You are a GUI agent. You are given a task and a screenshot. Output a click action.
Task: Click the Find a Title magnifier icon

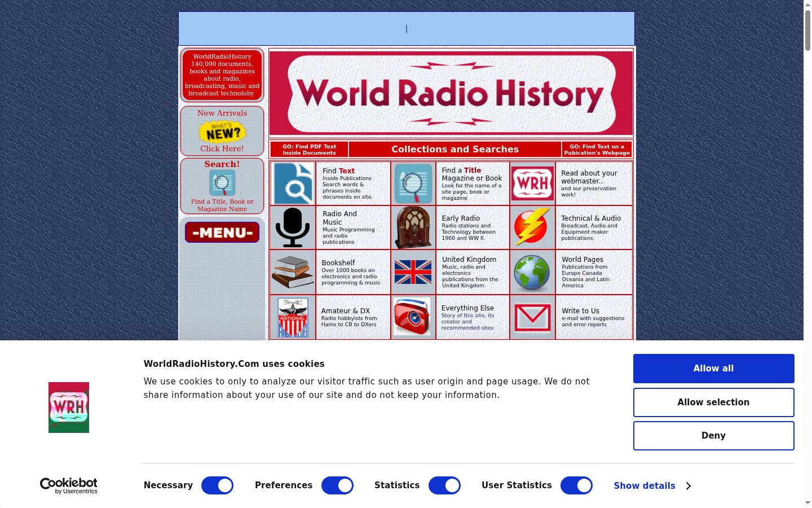413,183
